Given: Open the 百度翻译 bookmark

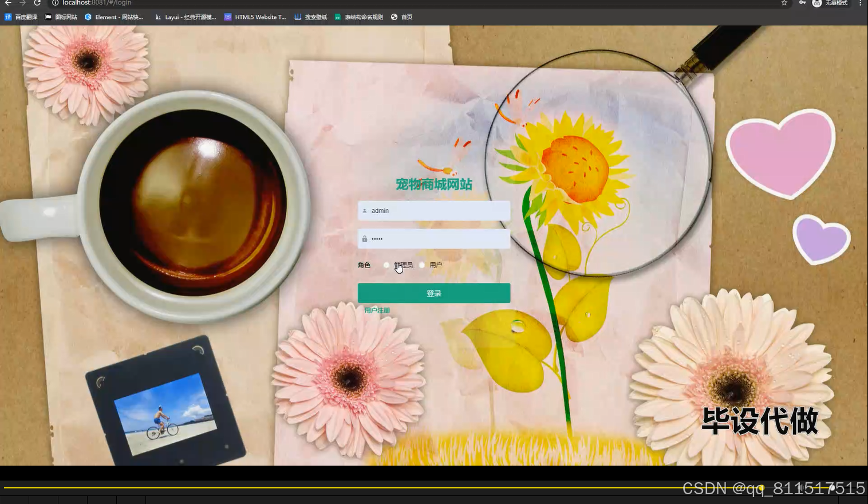Looking at the screenshot, I should (21, 17).
